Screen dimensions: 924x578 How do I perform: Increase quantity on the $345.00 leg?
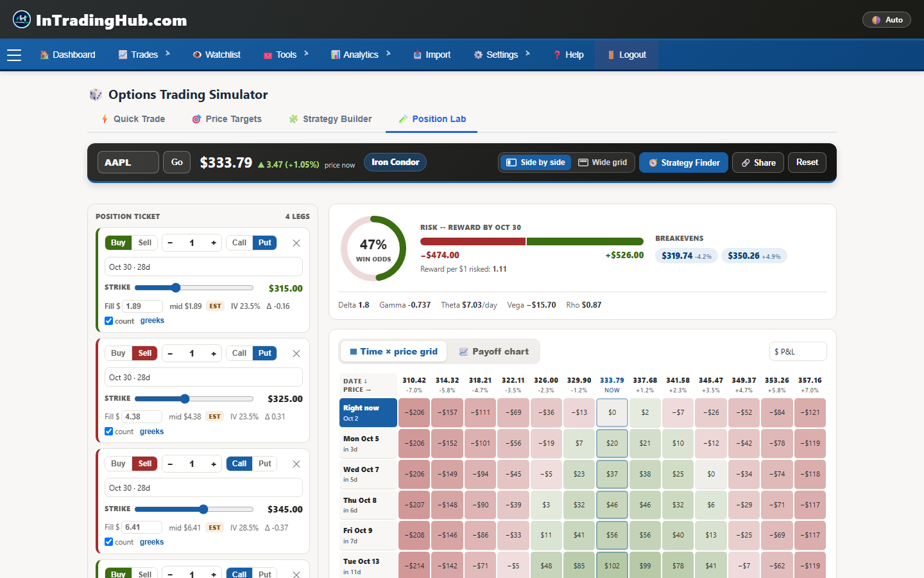214,464
